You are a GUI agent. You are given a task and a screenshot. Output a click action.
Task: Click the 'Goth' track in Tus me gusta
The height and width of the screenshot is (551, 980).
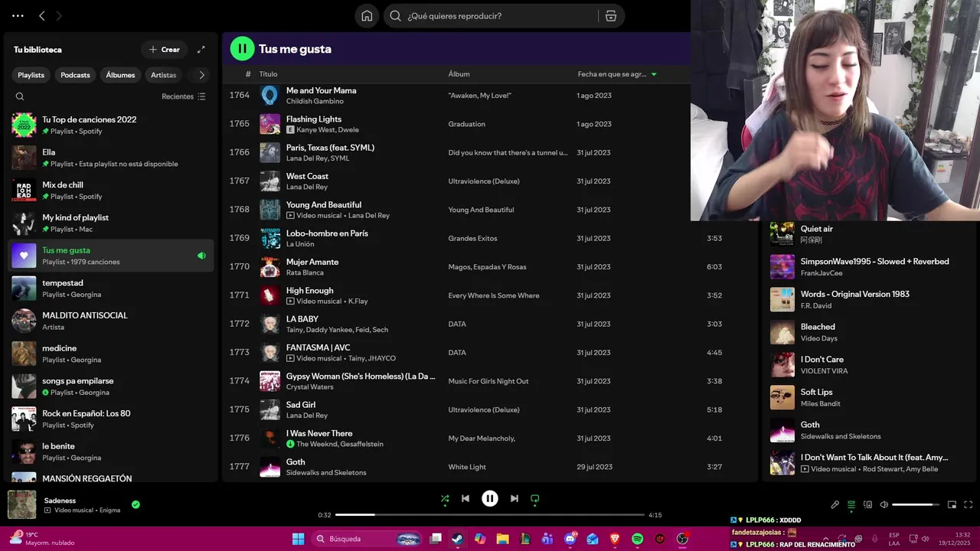[296, 462]
